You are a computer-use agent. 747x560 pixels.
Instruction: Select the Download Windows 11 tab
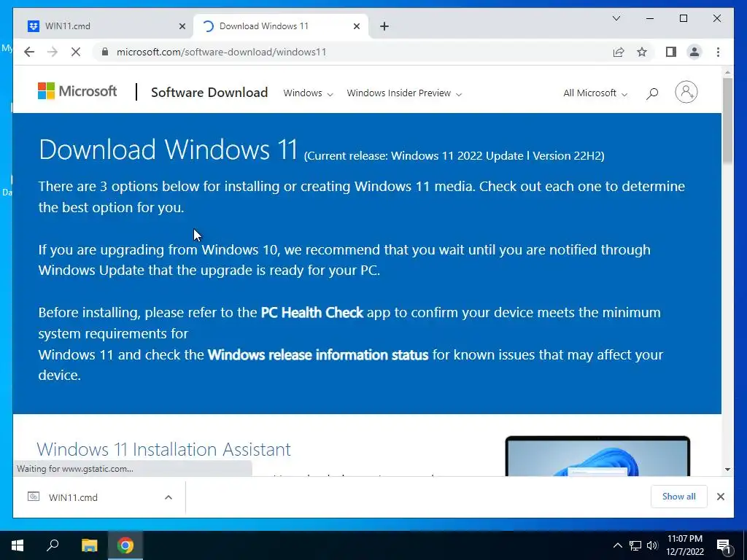pyautogui.click(x=281, y=26)
